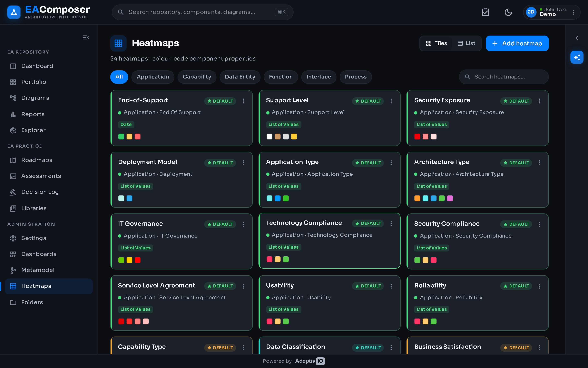Open the AI assistant sparkle button
The image size is (588, 368).
577,57
